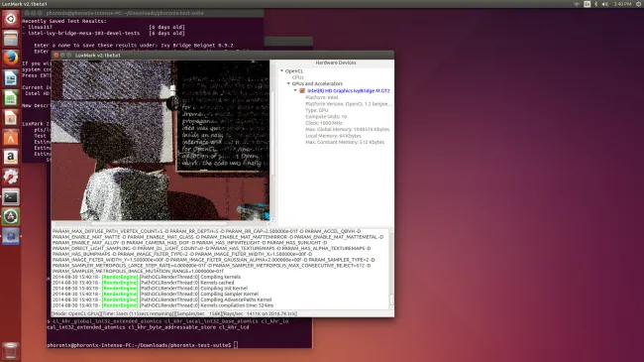The image size is (644, 362).
Task: Collapse the GPUs and Accelerators node
Action: tap(288, 83)
